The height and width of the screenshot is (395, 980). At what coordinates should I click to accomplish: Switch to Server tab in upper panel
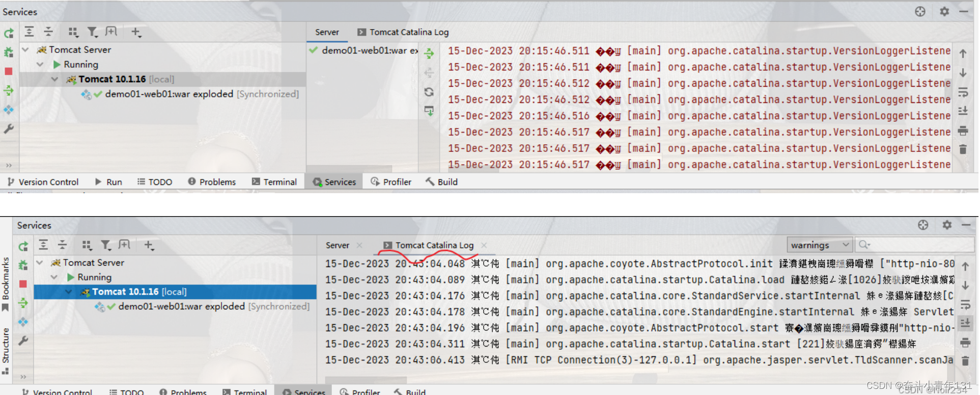[x=327, y=32]
